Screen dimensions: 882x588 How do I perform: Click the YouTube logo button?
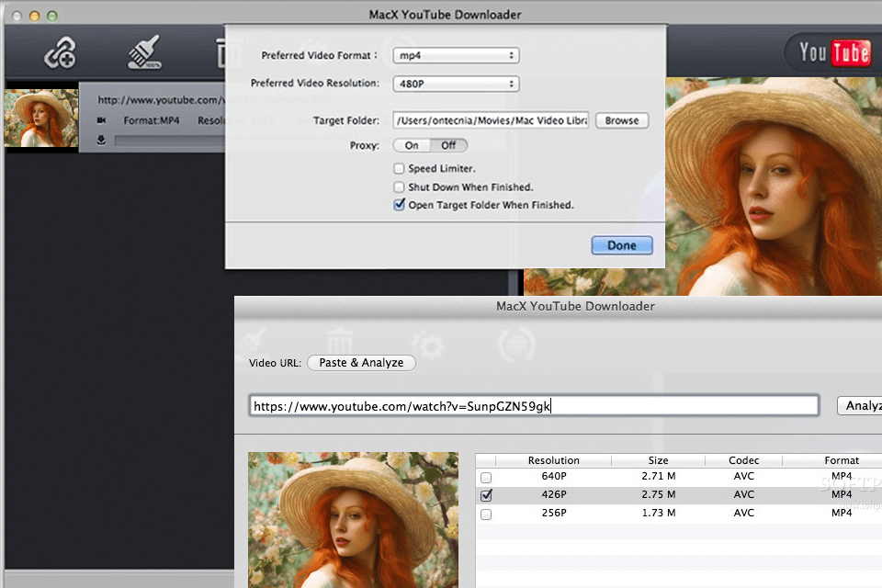click(x=833, y=53)
